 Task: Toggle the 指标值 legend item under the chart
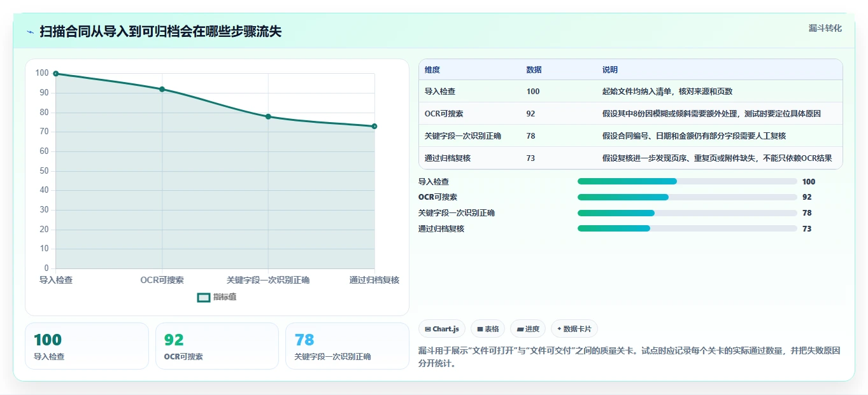[217, 297]
